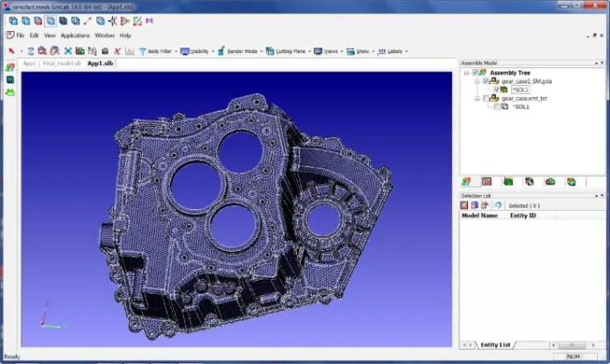The image size is (610, 364).
Task: Click the funnel icon beside Body Filter
Action: click(x=142, y=51)
